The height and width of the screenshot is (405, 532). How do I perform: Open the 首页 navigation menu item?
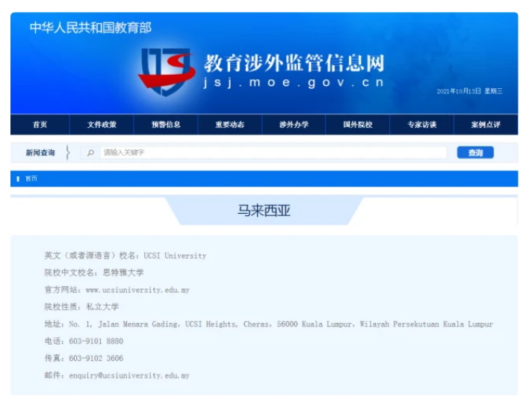click(40, 125)
